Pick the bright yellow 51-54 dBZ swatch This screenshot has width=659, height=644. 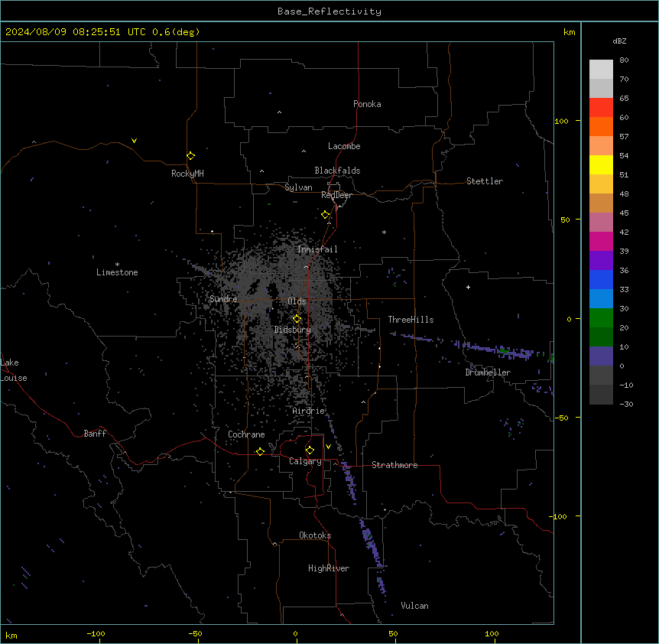click(601, 164)
